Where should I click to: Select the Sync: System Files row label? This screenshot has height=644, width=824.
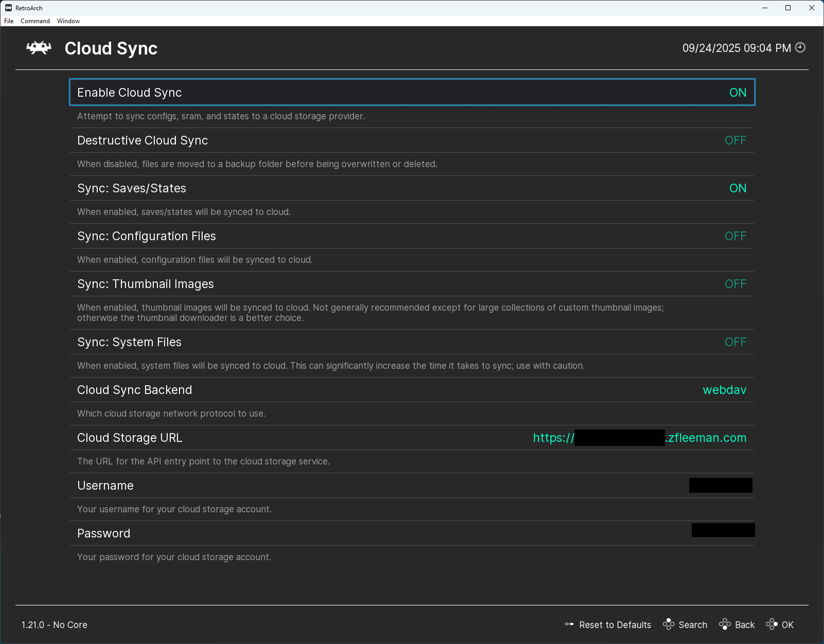click(129, 342)
